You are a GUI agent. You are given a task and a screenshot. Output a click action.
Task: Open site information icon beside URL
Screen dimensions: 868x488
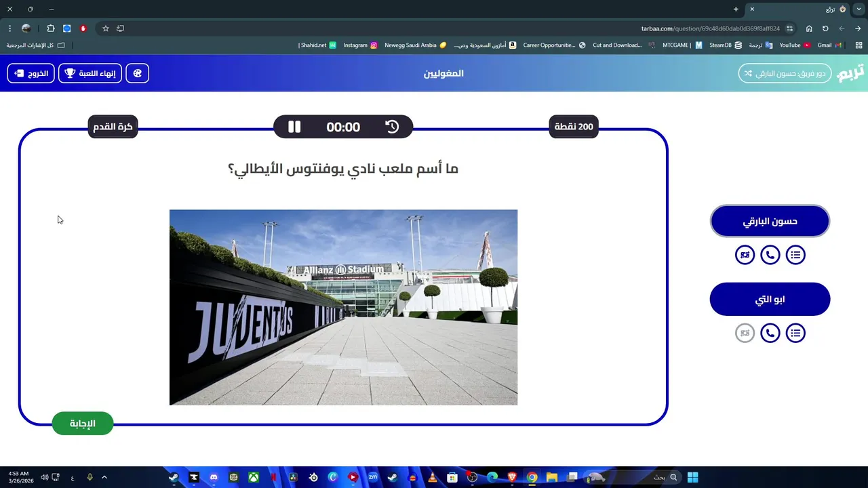tap(790, 28)
